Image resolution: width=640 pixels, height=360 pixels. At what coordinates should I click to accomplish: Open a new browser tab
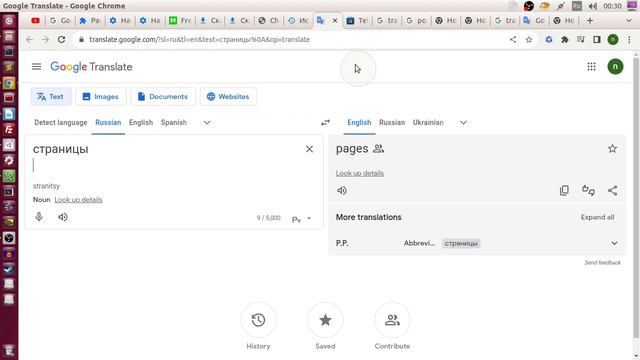pos(589,20)
